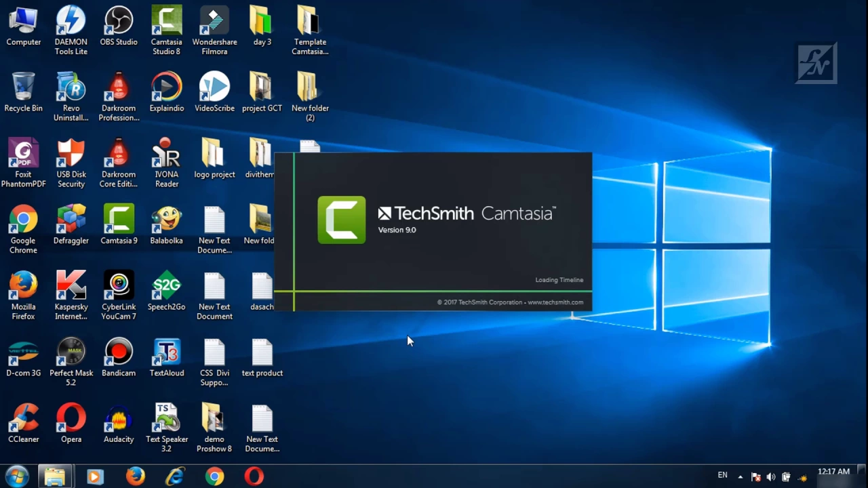Select the Balabolka shortcut

167,225
